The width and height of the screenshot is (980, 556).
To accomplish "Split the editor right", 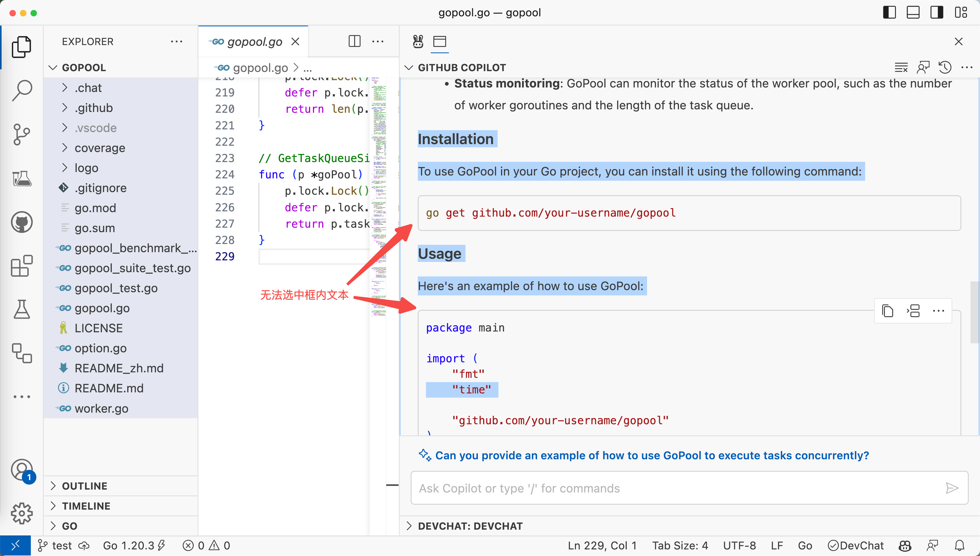I will click(x=354, y=41).
